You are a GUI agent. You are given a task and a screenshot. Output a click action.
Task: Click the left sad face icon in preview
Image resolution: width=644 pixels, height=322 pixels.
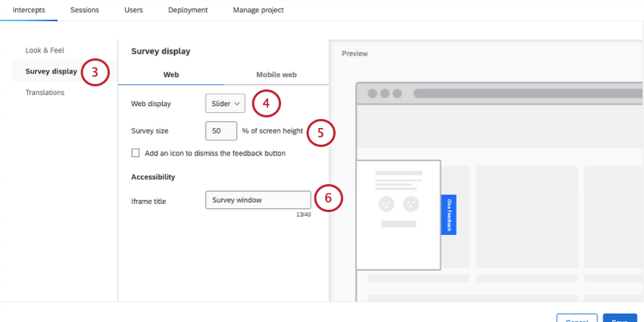[x=386, y=204]
